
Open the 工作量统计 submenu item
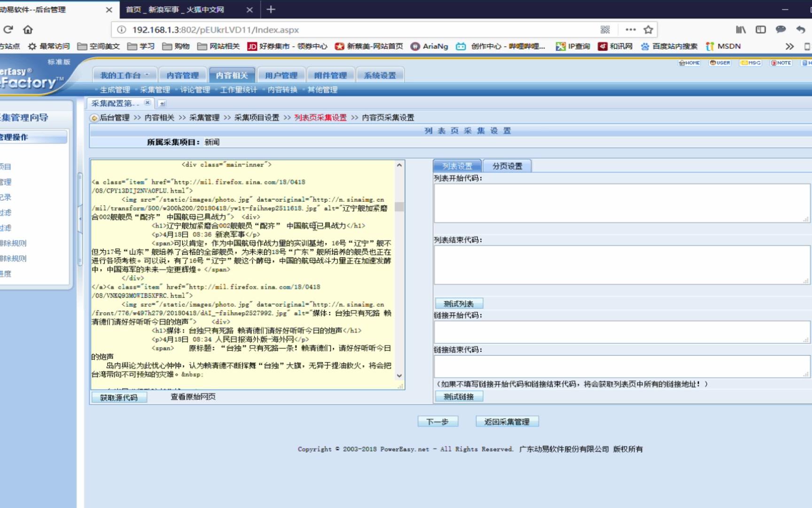tap(239, 90)
